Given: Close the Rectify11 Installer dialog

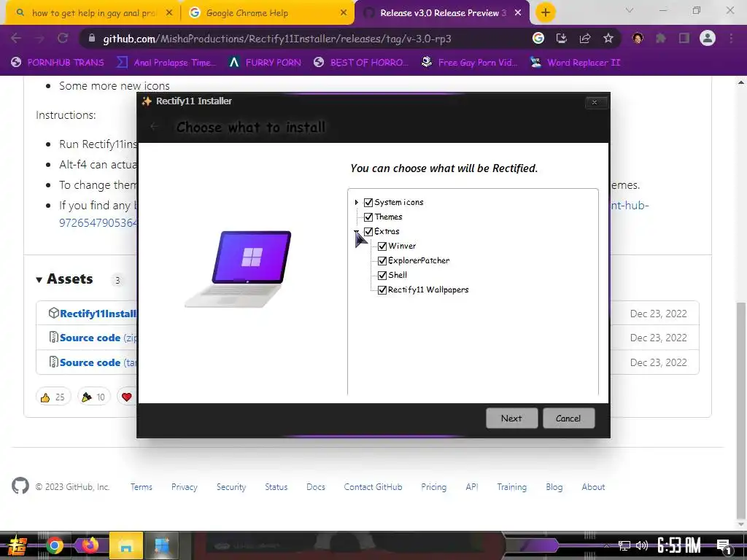Looking at the screenshot, I should [x=595, y=102].
